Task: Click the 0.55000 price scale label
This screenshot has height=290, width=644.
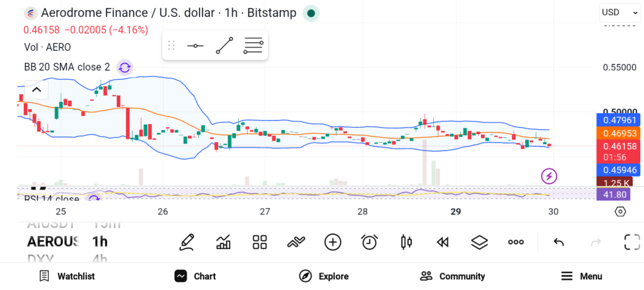Action: 619,67
